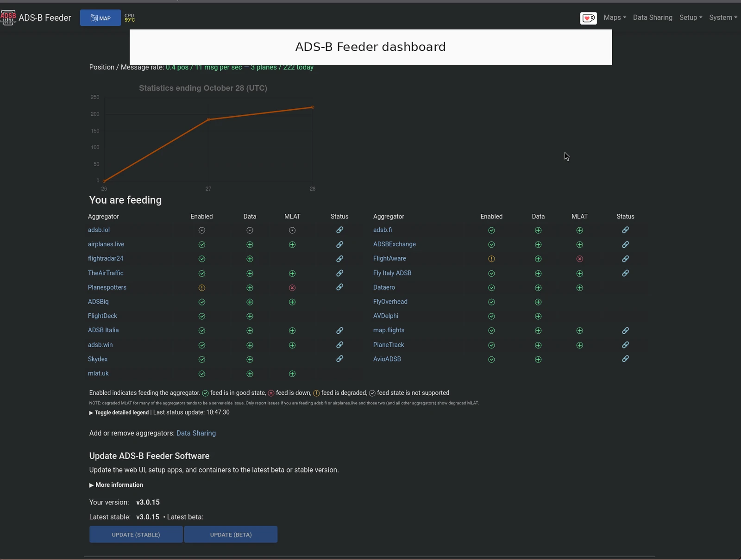Open adsb.lol status link icon
741x560 pixels.
[339, 230]
